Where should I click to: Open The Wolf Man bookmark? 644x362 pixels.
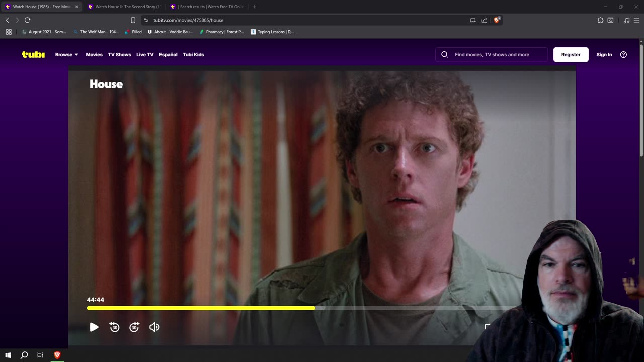[x=96, y=32]
